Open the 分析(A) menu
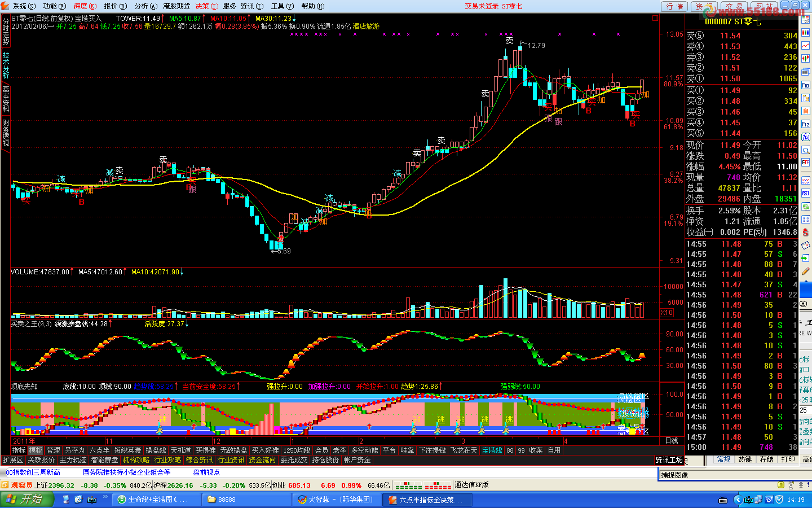The image size is (812, 508). (x=145, y=6)
